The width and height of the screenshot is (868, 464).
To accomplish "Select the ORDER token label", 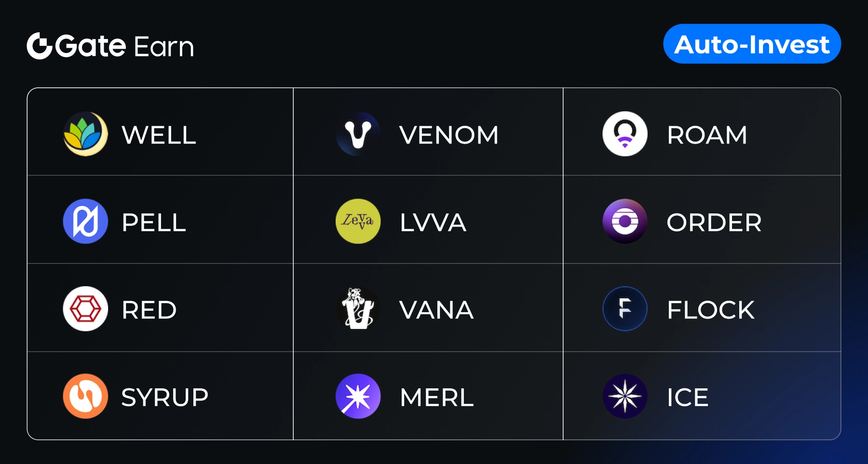I will tap(714, 223).
